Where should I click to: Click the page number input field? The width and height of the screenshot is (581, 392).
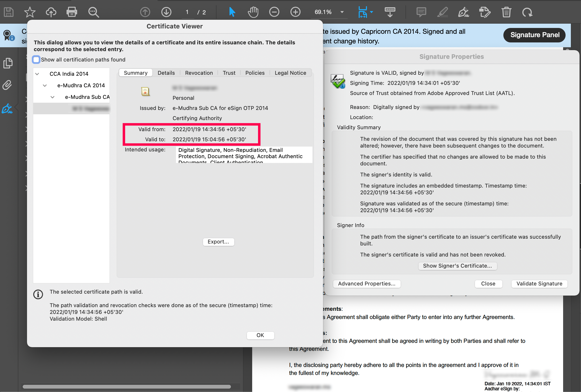pyautogui.click(x=187, y=12)
